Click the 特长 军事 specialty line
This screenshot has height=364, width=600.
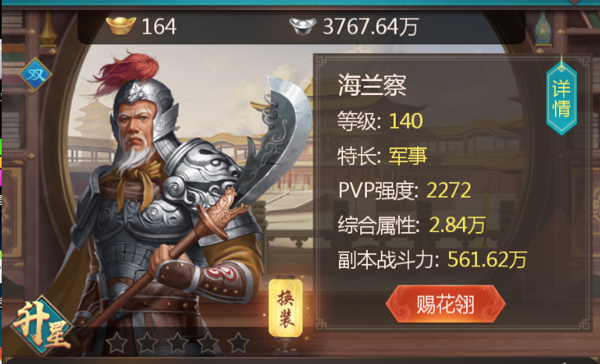click(382, 156)
